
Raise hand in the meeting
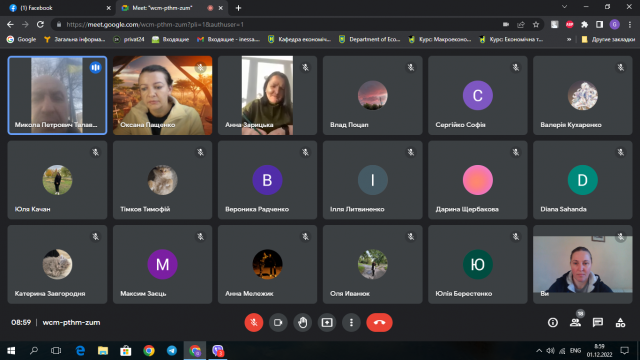pos(302,322)
